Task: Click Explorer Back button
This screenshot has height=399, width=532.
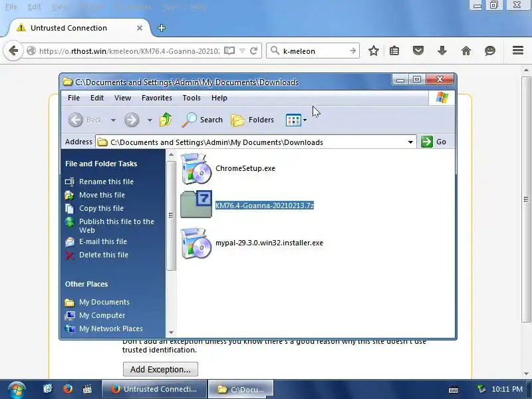Action: 87,120
